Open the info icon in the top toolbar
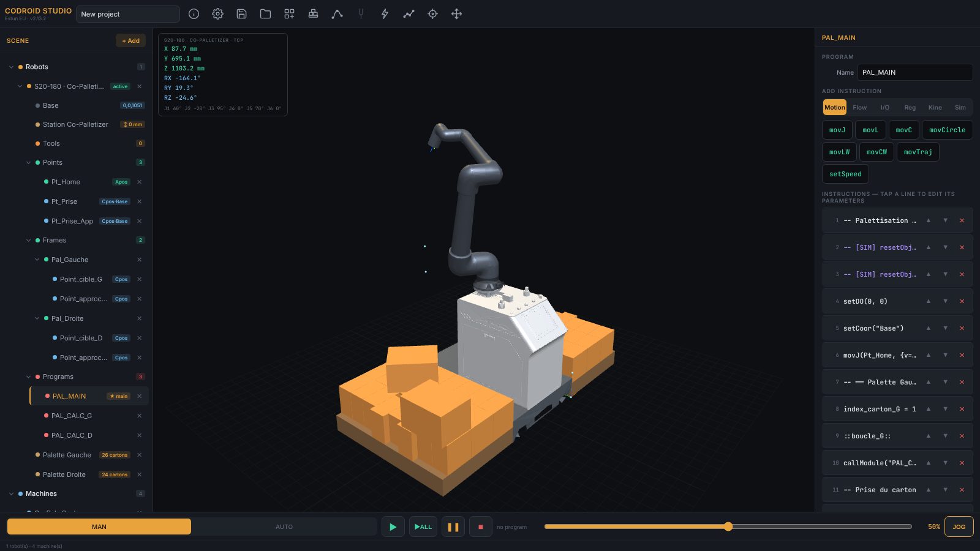 pyautogui.click(x=194, y=14)
